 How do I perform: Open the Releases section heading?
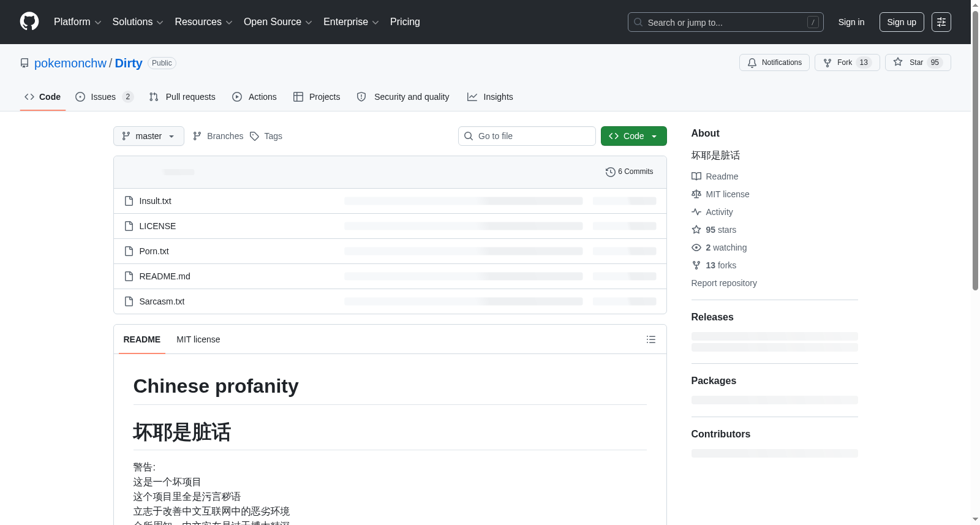point(712,317)
